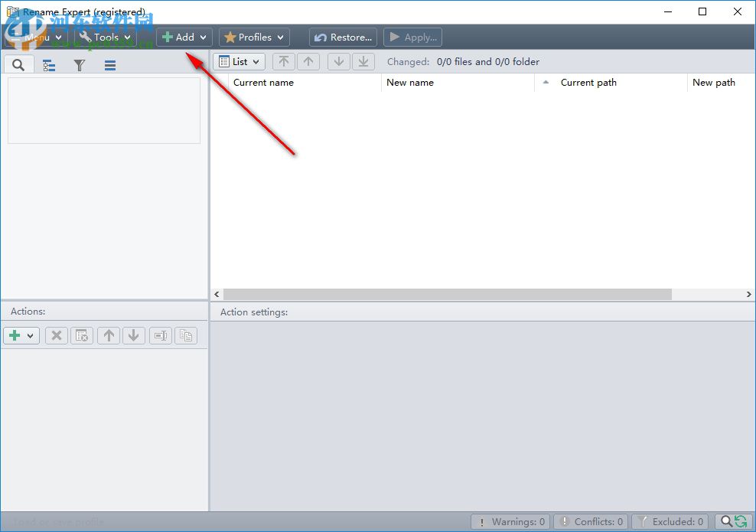Viewport: 756px width, 532px height.
Task: Click Excluded: 0 in status bar
Action: coord(670,521)
